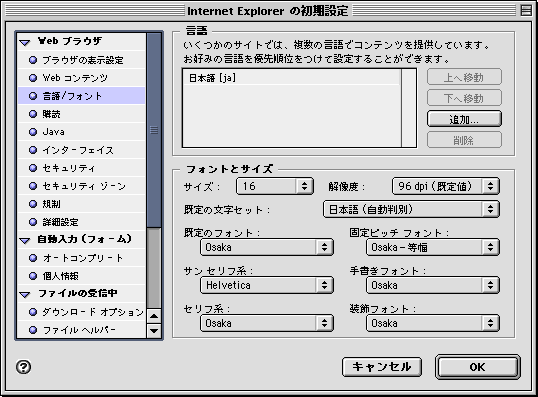Collapse the Web ブラウザ category triangle

pos(25,43)
